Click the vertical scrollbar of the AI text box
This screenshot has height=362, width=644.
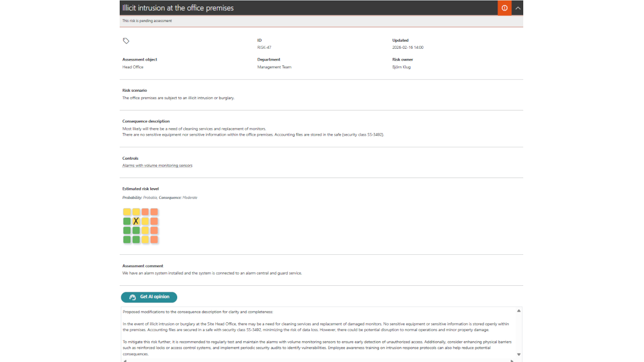[x=518, y=331]
